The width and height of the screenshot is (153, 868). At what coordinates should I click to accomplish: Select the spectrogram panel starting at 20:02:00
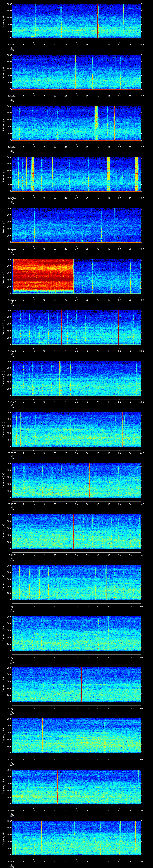[x=76, y=72]
